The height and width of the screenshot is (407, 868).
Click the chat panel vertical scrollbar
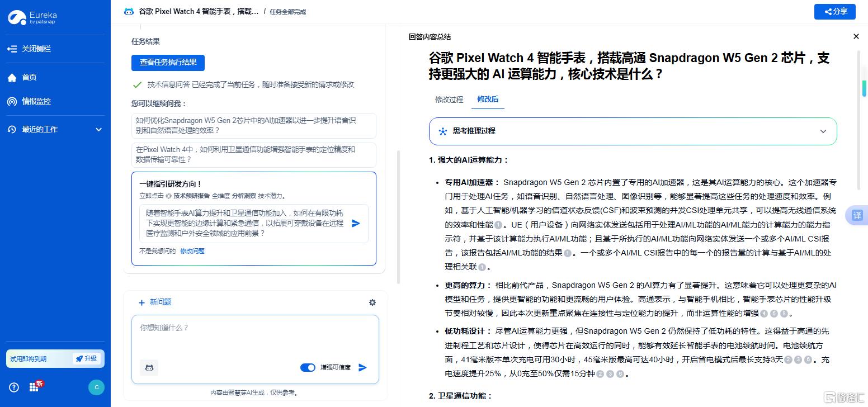pyautogui.click(x=399, y=217)
